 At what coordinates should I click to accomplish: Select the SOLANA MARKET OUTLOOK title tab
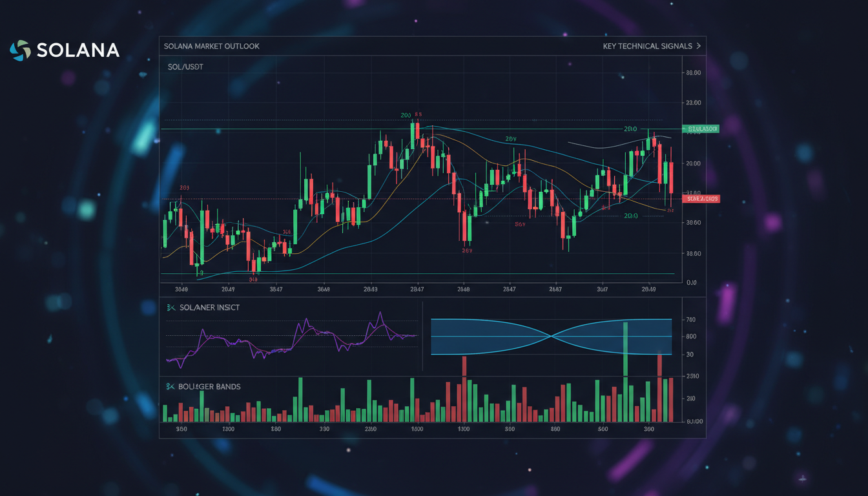[x=212, y=46]
